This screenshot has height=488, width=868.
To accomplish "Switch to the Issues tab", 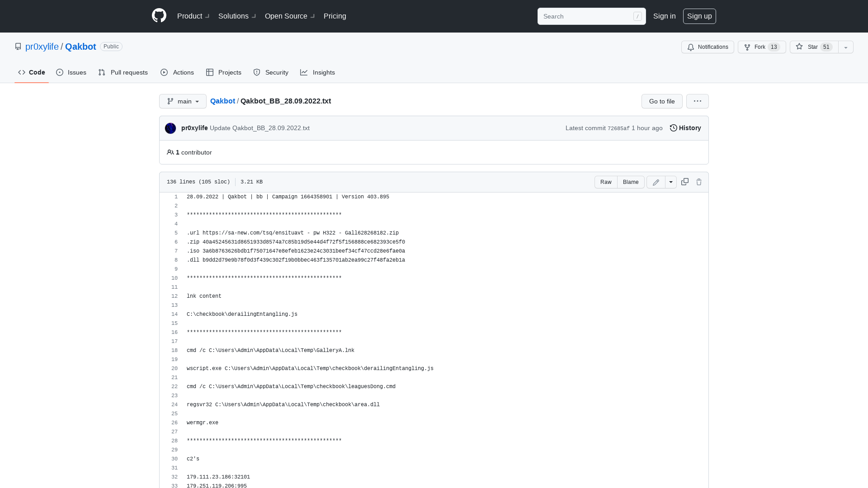I will click(x=71, y=72).
